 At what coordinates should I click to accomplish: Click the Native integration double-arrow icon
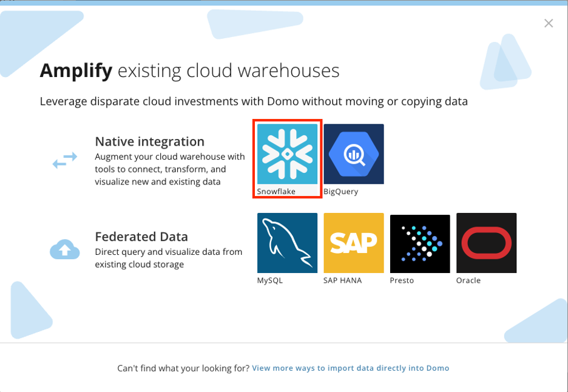pyautogui.click(x=64, y=161)
